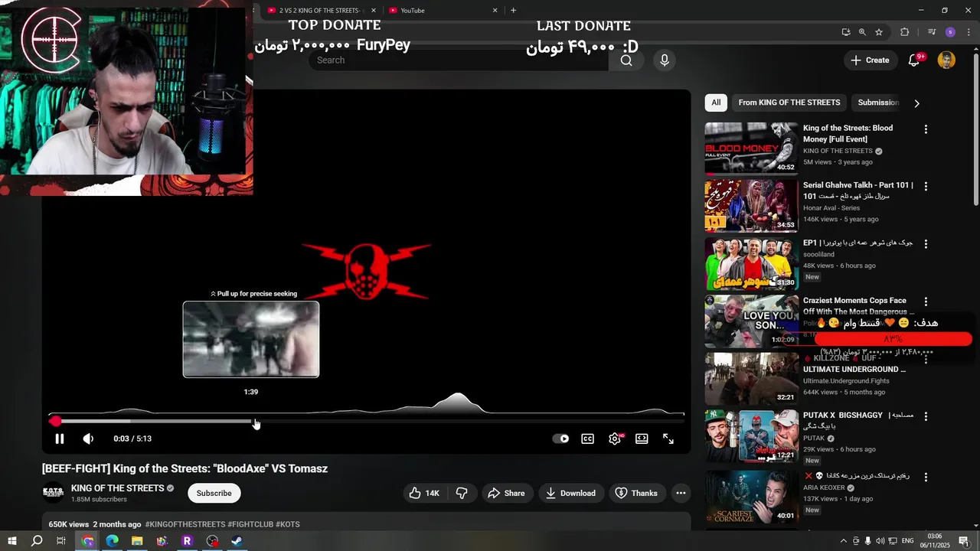Send Thanks to the creator
Viewport: 980px width, 551px height.
click(636, 493)
